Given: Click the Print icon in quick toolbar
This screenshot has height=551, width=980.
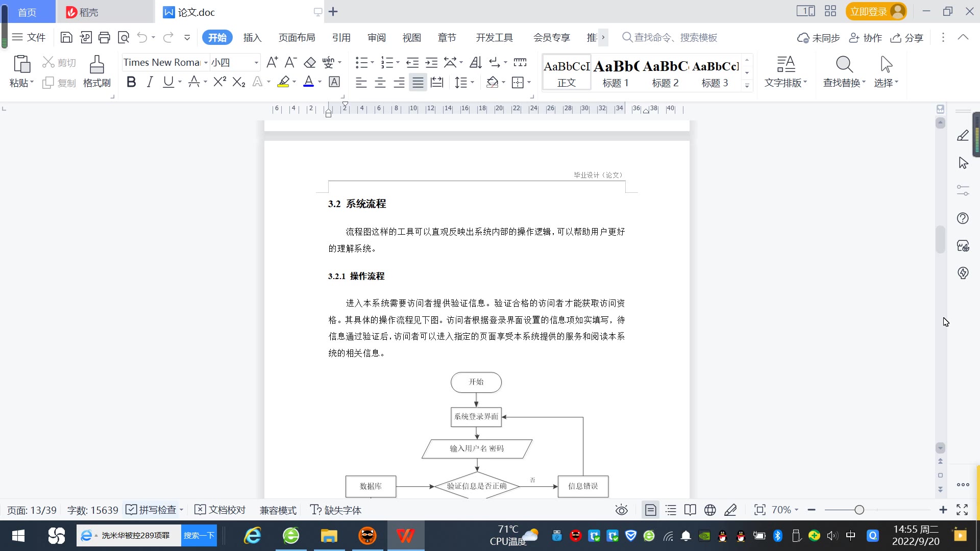Looking at the screenshot, I should 104,37.
